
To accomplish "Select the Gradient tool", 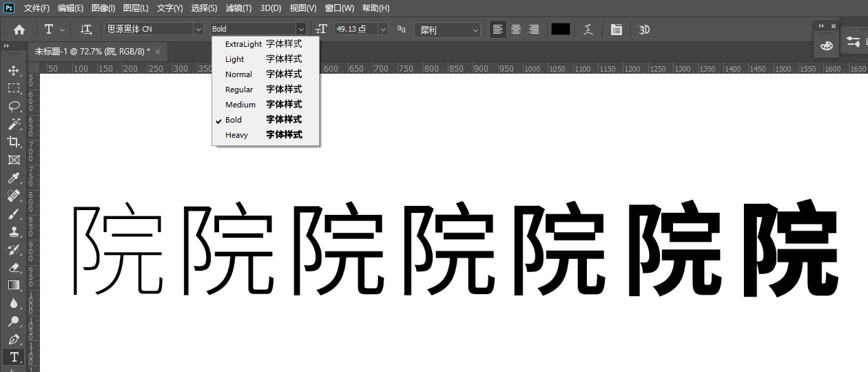I will 14,285.
